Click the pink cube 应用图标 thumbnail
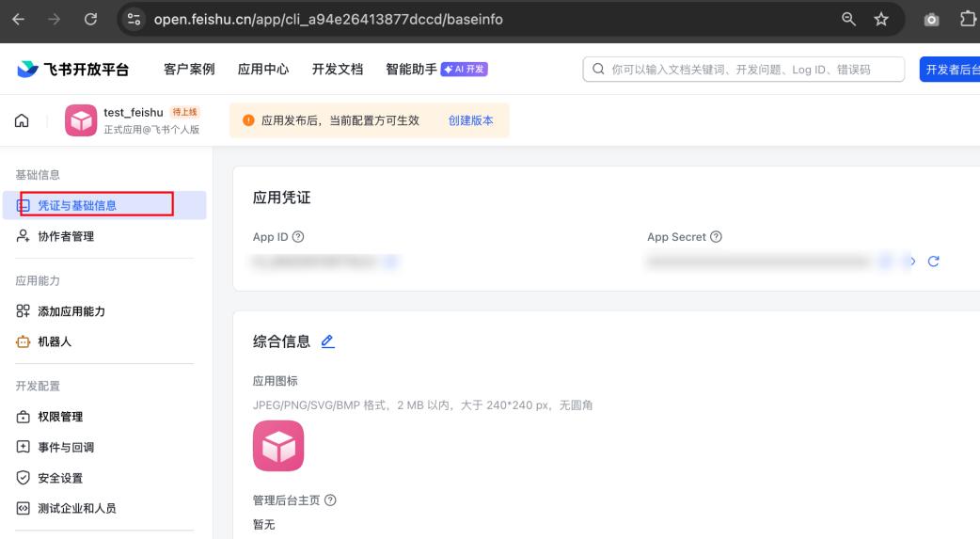980x539 pixels. click(x=278, y=446)
